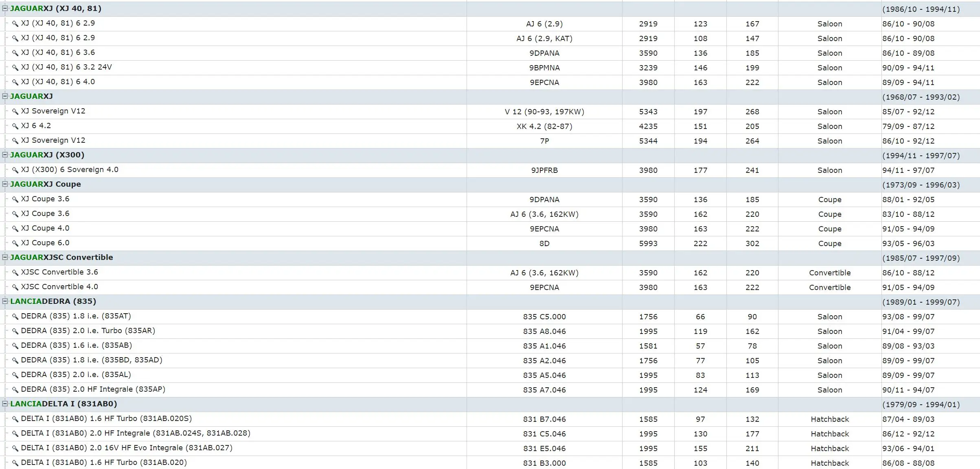Click magnifier icon beside DEDRA 2.0 i.e. Turbo (835AR)

tap(15, 331)
